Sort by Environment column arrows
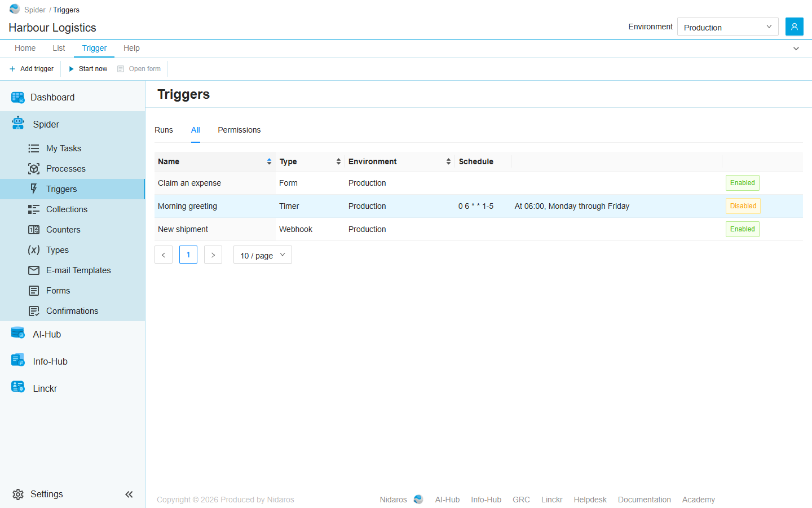Screen dimensions: 812x508 pyautogui.click(x=448, y=161)
